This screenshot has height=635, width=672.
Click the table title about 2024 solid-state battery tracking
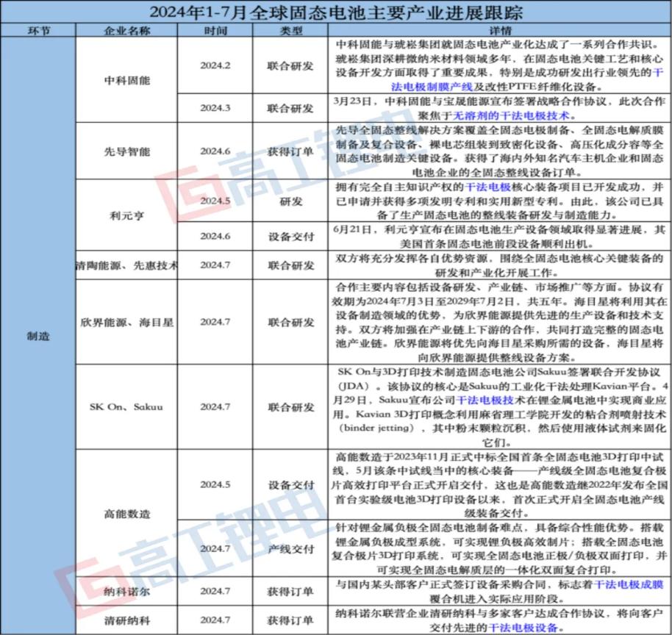tap(336, 11)
